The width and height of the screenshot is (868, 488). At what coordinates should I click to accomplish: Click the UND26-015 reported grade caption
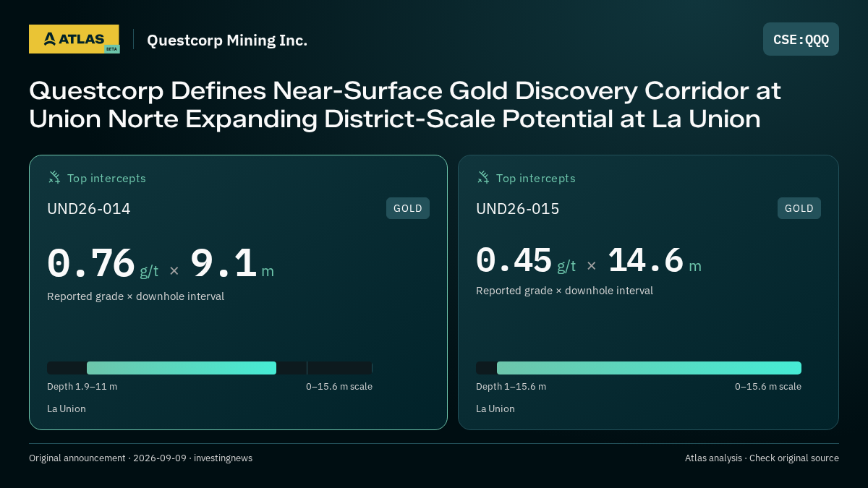tap(564, 291)
